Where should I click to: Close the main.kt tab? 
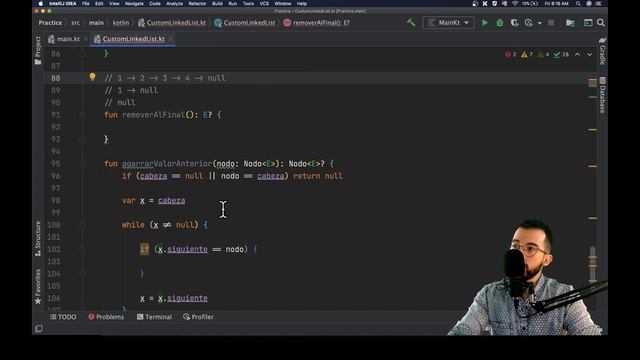pyautogui.click(x=86, y=39)
